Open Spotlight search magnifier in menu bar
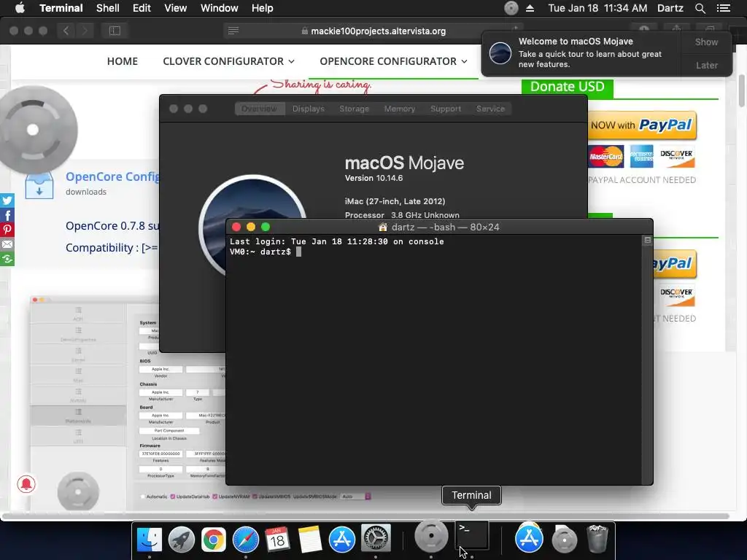This screenshot has width=747, height=560. pos(700,8)
